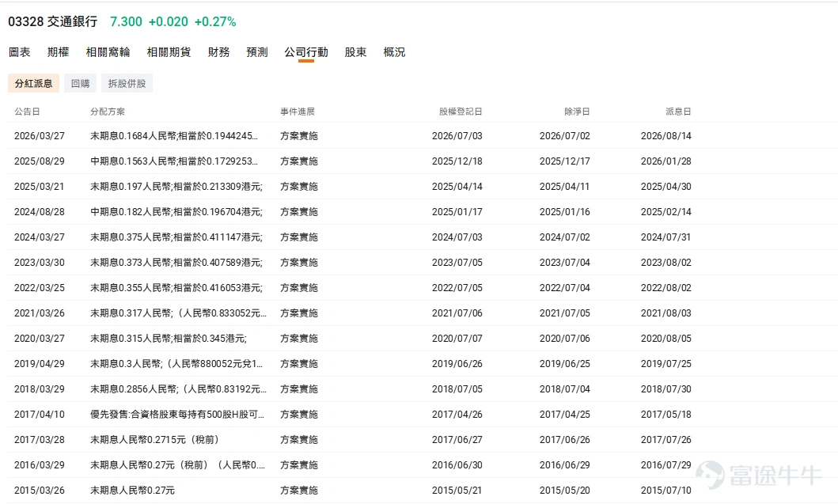Click the 事件進展 column header

pos(298,112)
